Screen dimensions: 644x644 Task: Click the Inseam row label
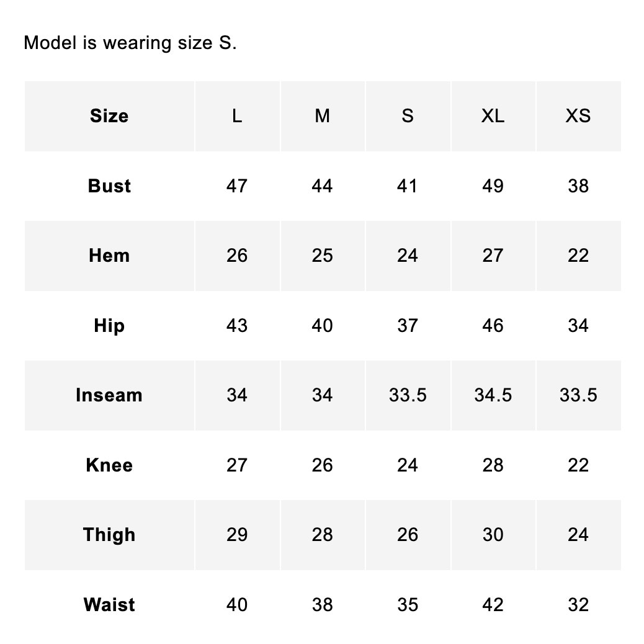[109, 395]
